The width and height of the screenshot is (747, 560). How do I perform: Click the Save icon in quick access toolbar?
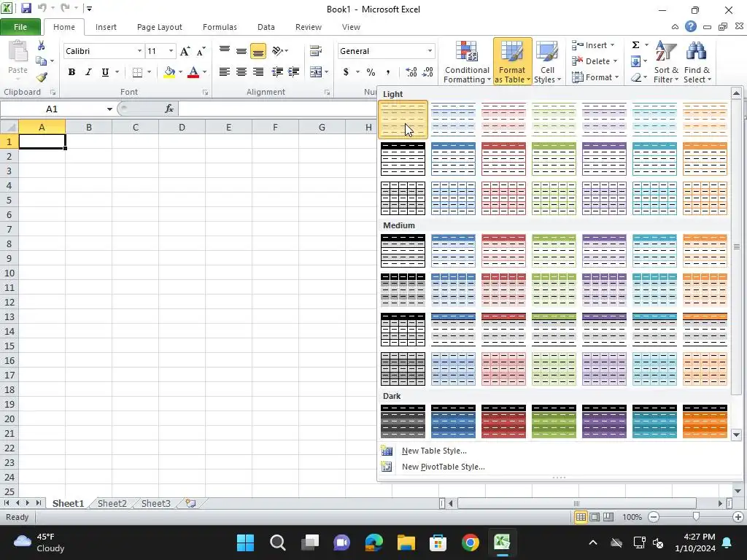(26, 8)
